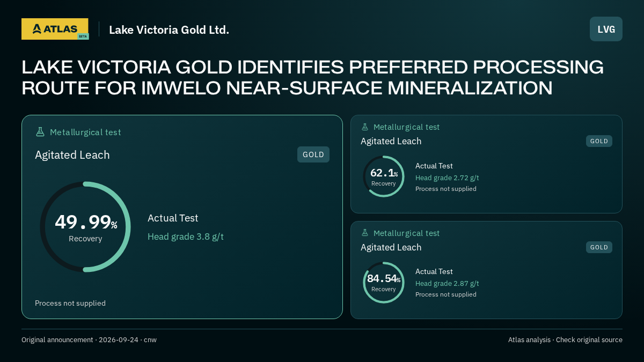Click the 84.54% recovery ring gauge
Screen dimensions: 644x362
(384, 283)
